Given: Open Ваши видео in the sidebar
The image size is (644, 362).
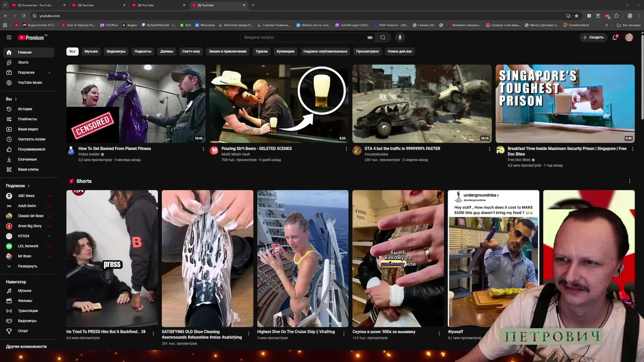Looking at the screenshot, I should click(28, 129).
